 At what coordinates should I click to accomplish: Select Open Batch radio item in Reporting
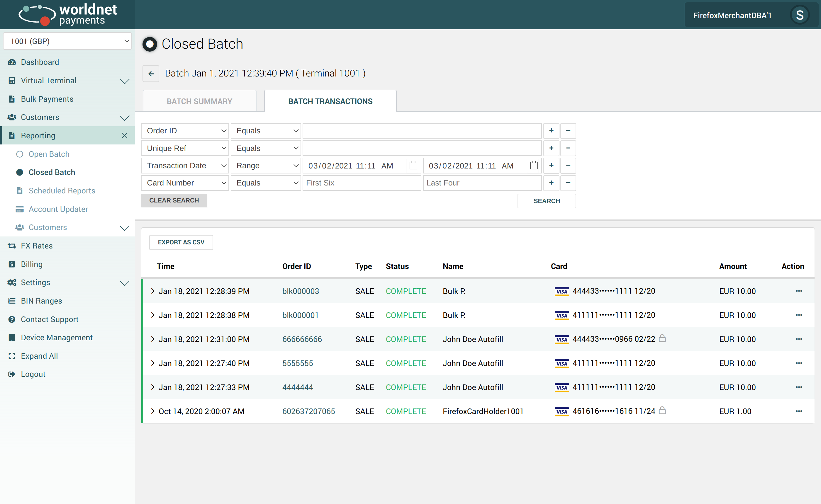point(49,154)
